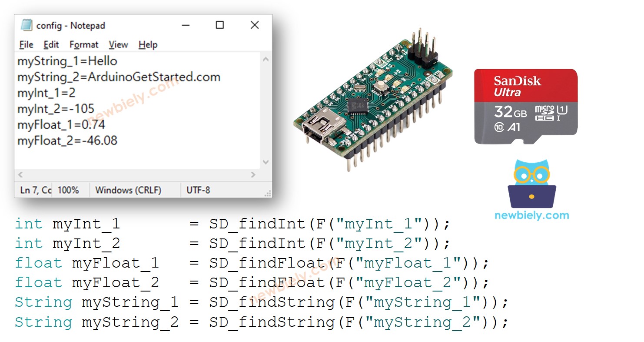Open the Format menu
644x342 pixels.
83,44
